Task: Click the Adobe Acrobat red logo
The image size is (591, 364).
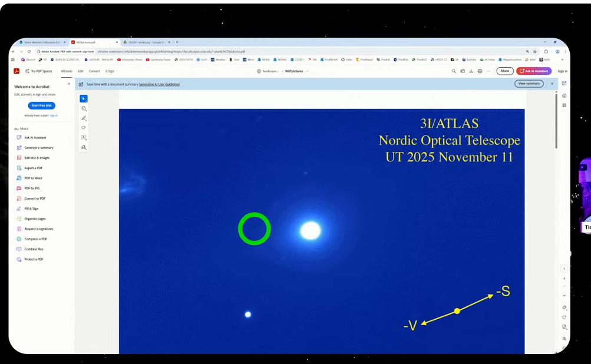Action: coord(16,71)
